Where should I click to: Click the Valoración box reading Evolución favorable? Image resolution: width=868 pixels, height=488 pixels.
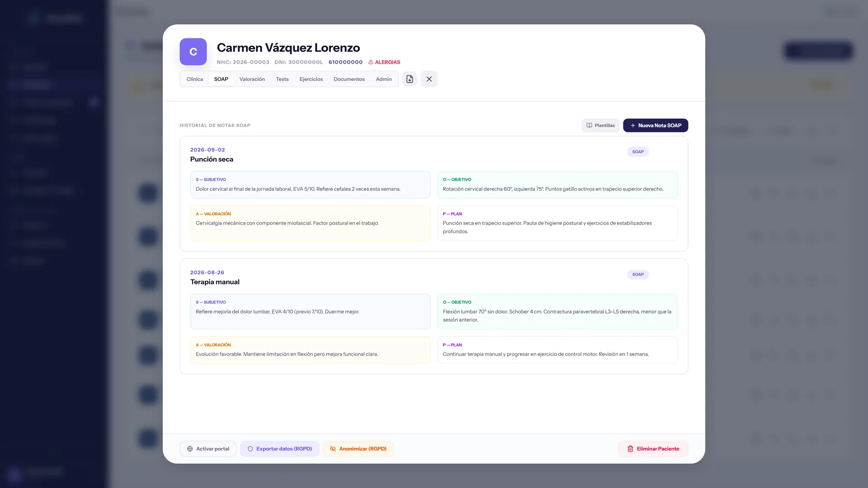(310, 350)
